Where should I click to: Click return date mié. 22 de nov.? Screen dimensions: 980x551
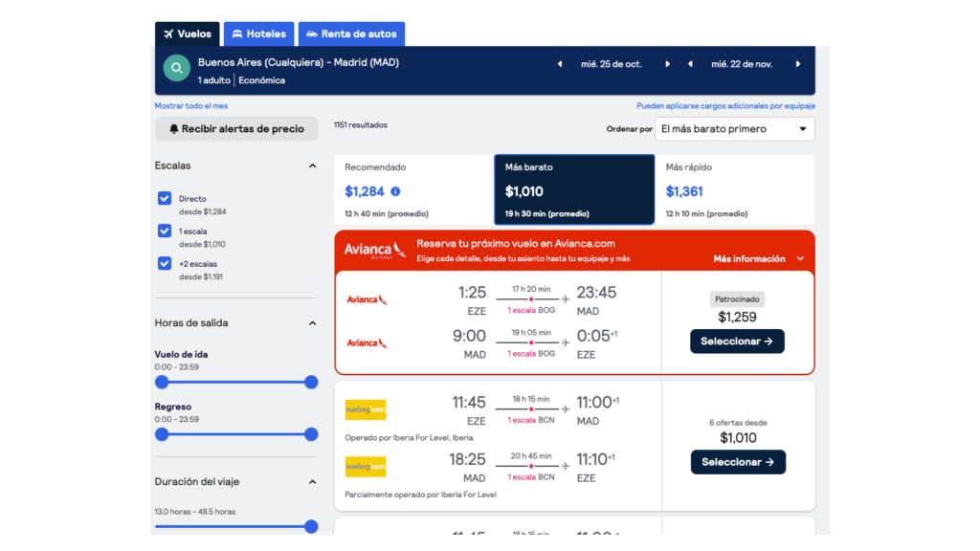[742, 64]
